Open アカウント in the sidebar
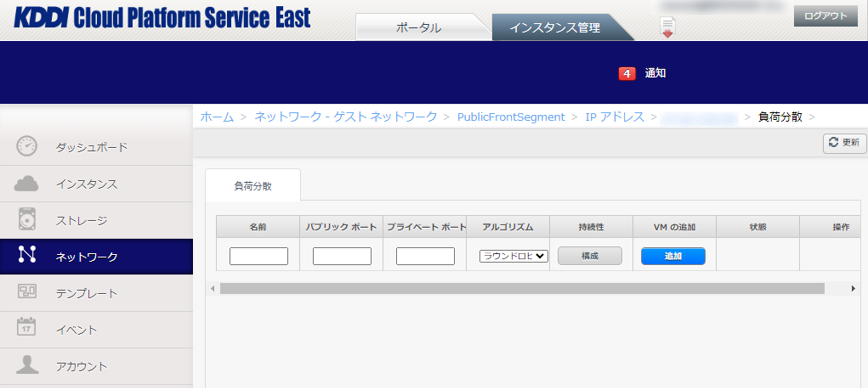This screenshot has height=388, width=868. tap(96, 366)
